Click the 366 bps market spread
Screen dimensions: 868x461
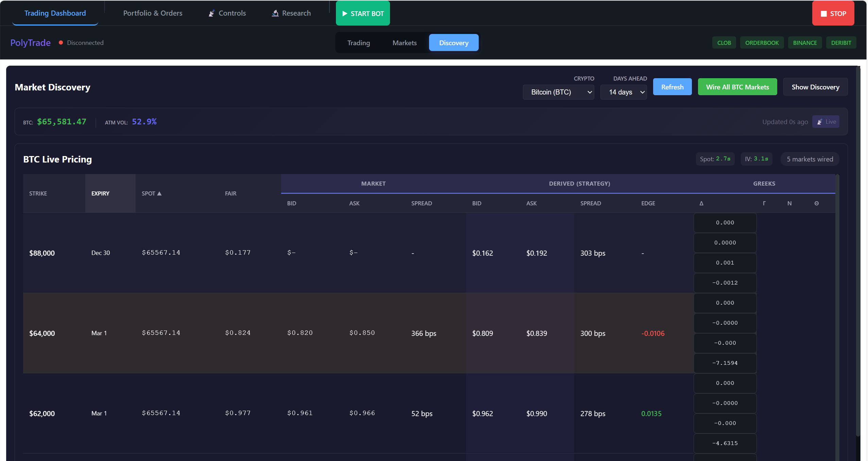(x=424, y=333)
